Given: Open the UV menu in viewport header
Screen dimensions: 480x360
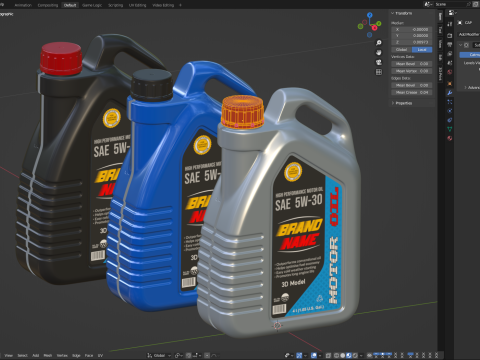Looking at the screenshot, I should click(x=100, y=355).
